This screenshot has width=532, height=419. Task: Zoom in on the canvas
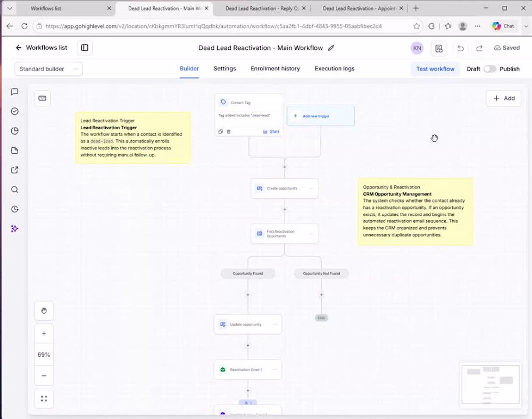[x=44, y=333]
